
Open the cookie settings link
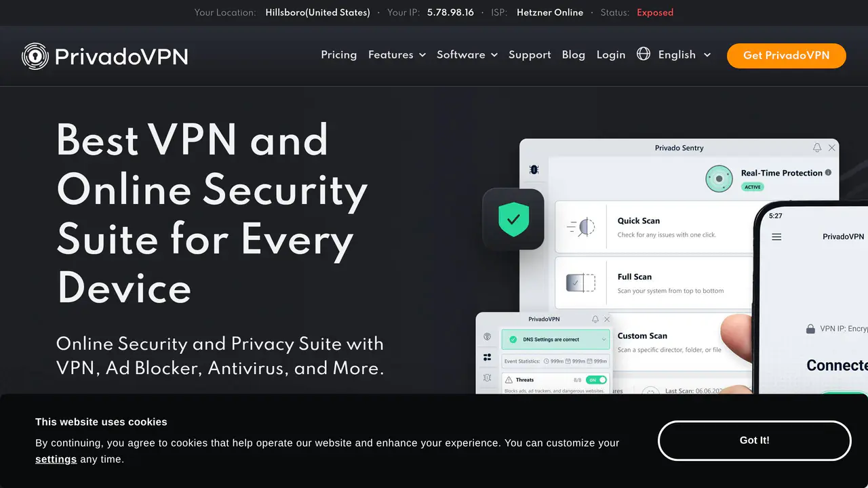(56, 460)
